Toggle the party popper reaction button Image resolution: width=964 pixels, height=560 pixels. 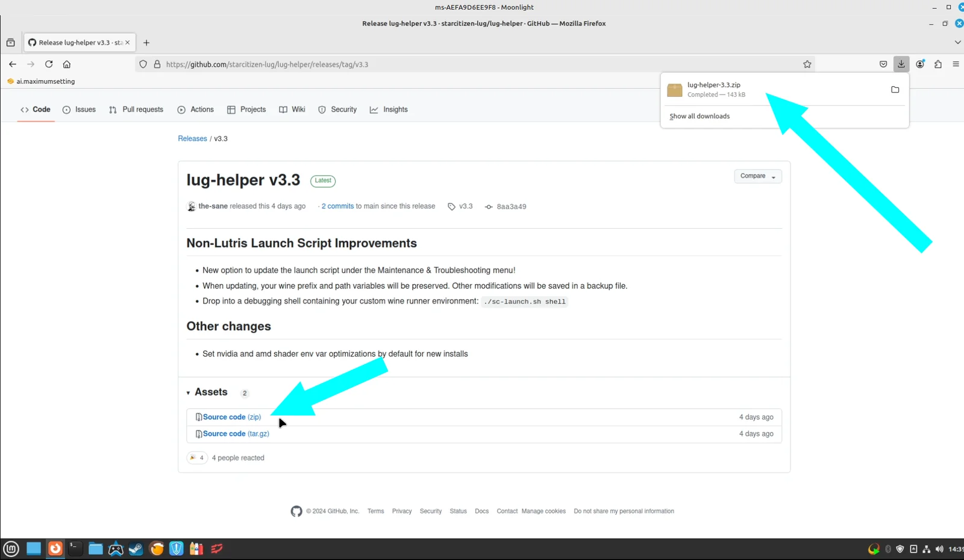click(x=197, y=458)
